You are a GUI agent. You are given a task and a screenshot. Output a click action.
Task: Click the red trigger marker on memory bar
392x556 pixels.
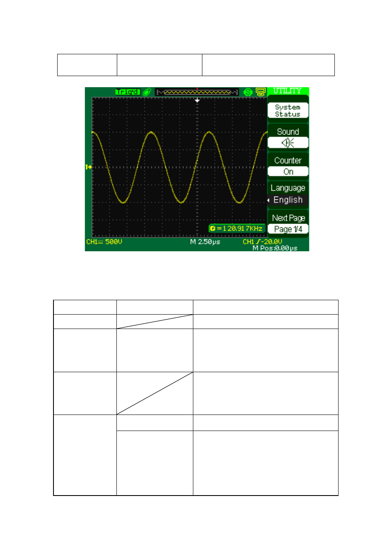197,88
